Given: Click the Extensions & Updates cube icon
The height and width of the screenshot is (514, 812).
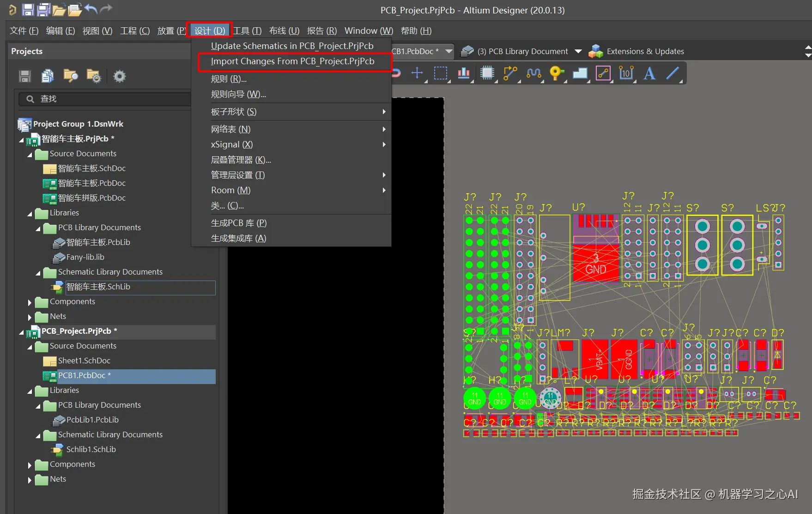Looking at the screenshot, I should pos(596,51).
